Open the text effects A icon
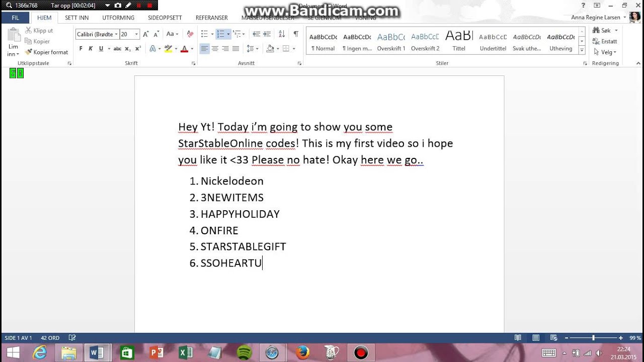 tap(153, 49)
